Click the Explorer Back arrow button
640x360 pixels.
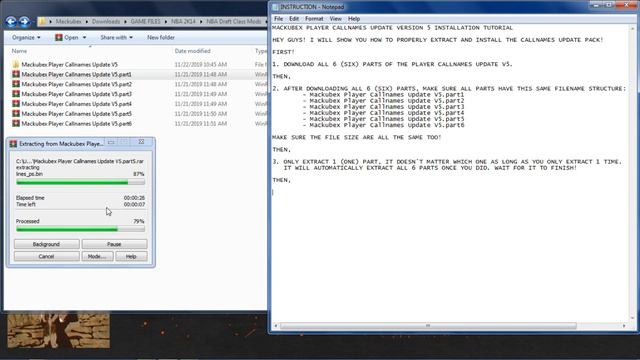tap(11, 21)
